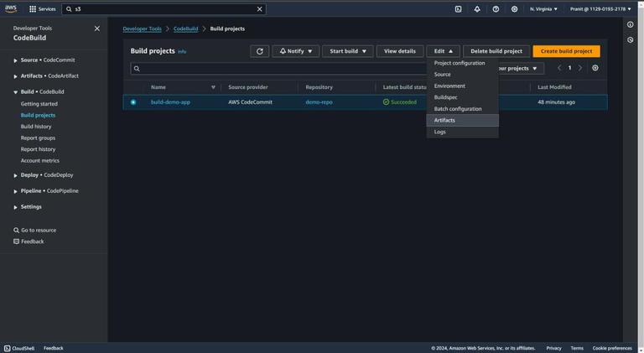This screenshot has height=353, width=644.
Task: Click Go to resource in the sidebar
Action: pyautogui.click(x=35, y=231)
